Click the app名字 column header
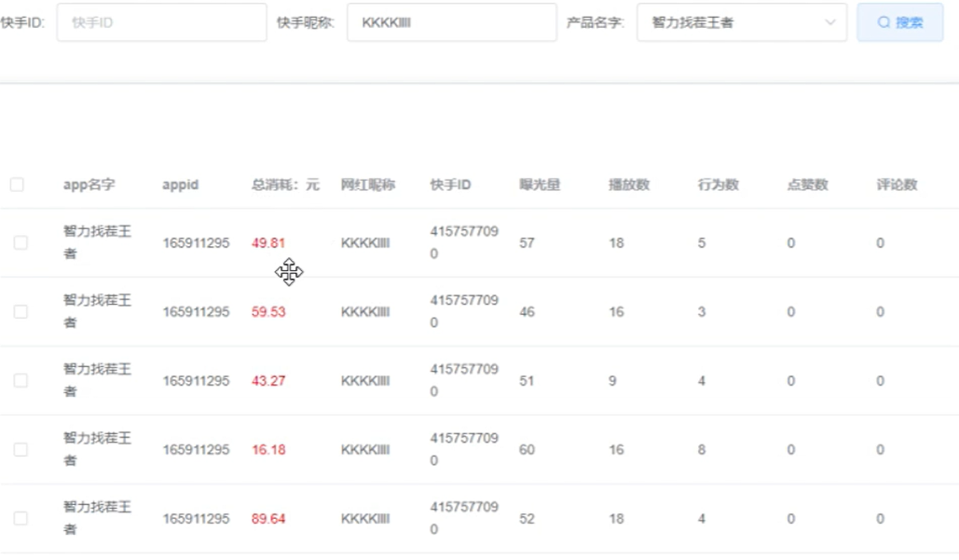Screen dimensions: 959x560 (x=89, y=184)
